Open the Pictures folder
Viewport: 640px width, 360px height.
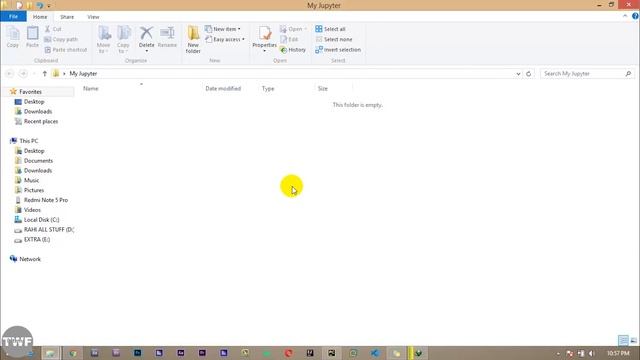tap(33, 190)
